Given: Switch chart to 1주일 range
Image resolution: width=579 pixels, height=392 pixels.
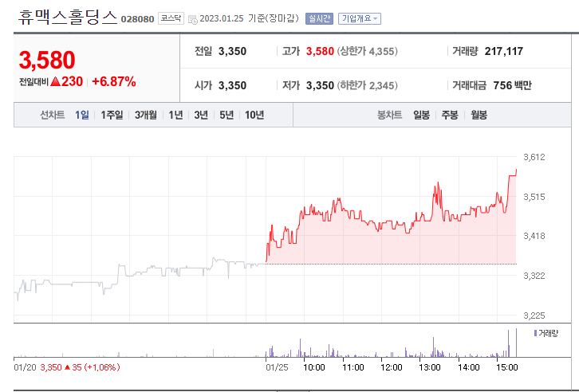Looking at the screenshot, I should (x=112, y=115).
